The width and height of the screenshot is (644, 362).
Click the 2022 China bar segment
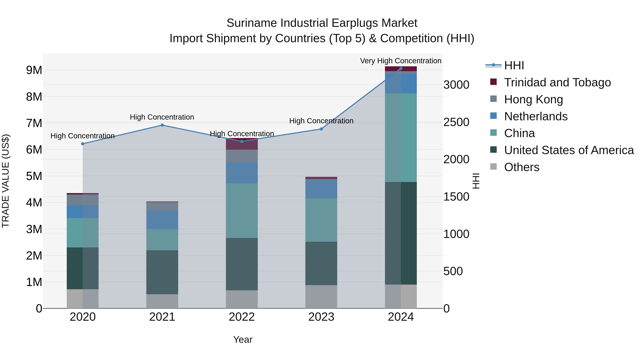point(242,211)
